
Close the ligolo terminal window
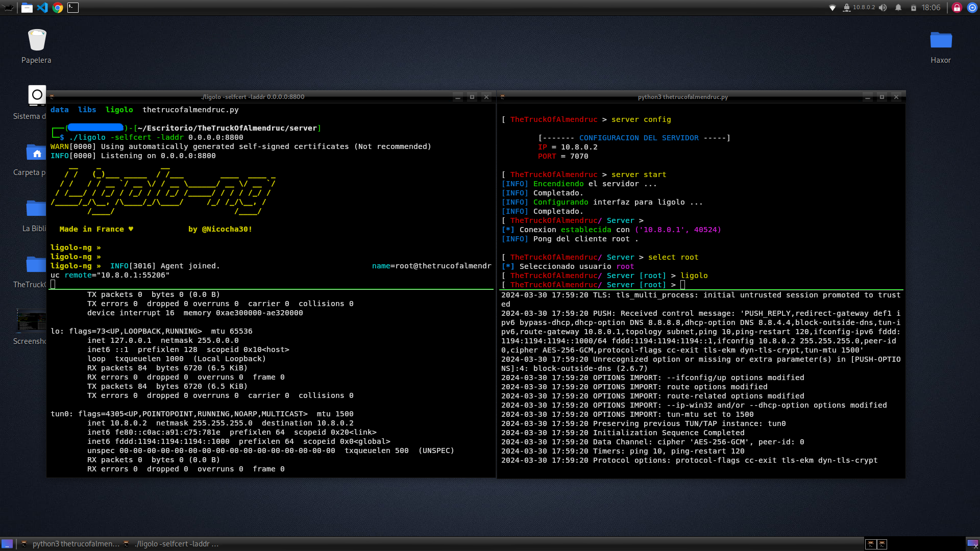(x=486, y=97)
